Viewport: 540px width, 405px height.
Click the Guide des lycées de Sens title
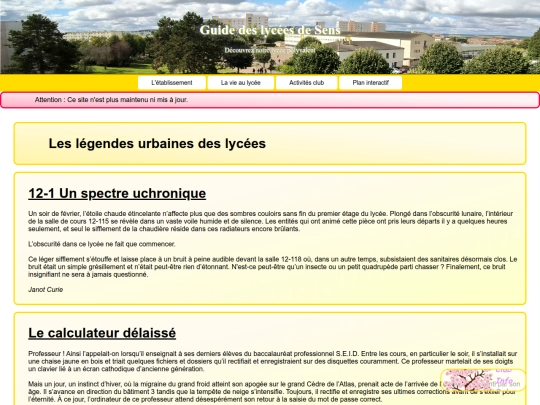pyautogui.click(x=270, y=30)
